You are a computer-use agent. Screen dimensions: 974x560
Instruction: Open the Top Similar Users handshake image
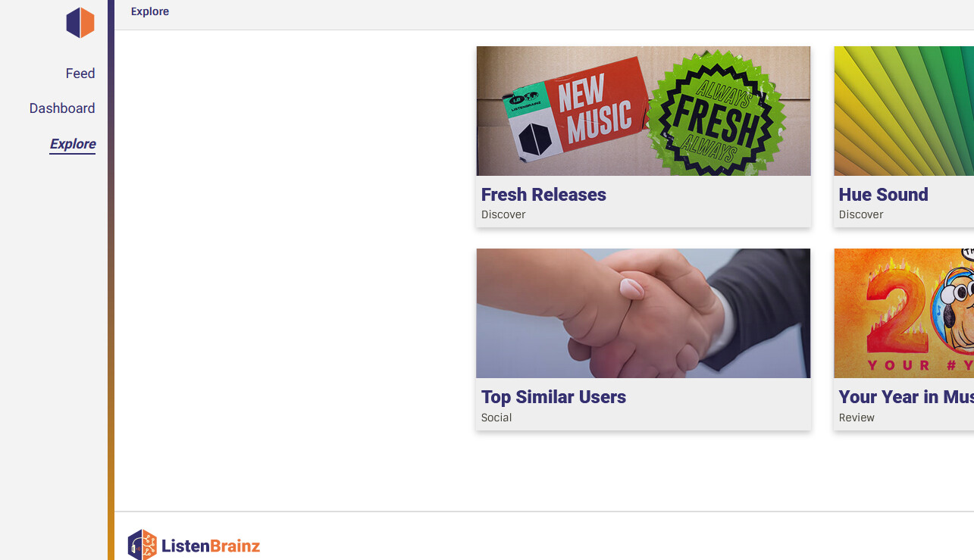point(644,313)
